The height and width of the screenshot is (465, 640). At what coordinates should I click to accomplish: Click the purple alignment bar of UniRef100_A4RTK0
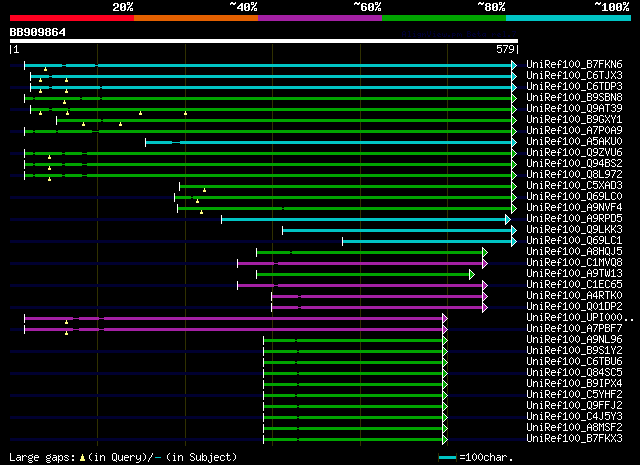click(380, 297)
